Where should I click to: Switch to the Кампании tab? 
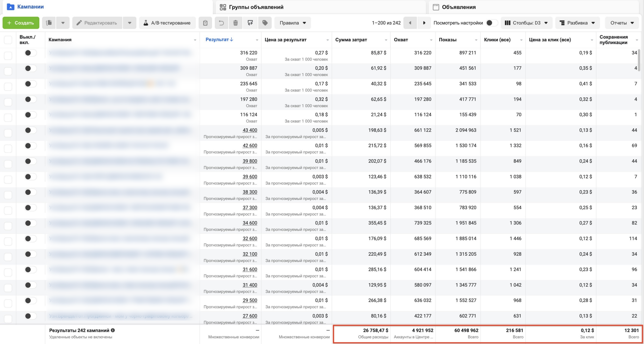107,7
